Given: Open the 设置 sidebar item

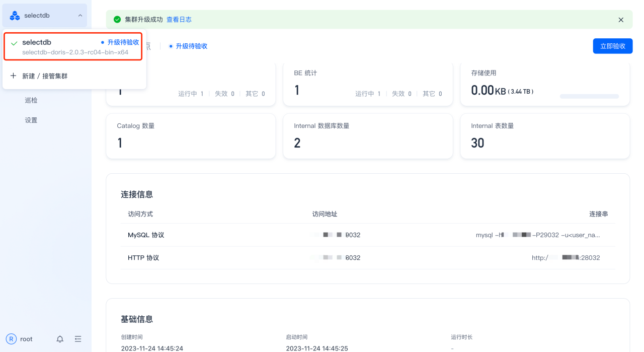Looking at the screenshot, I should (31, 120).
